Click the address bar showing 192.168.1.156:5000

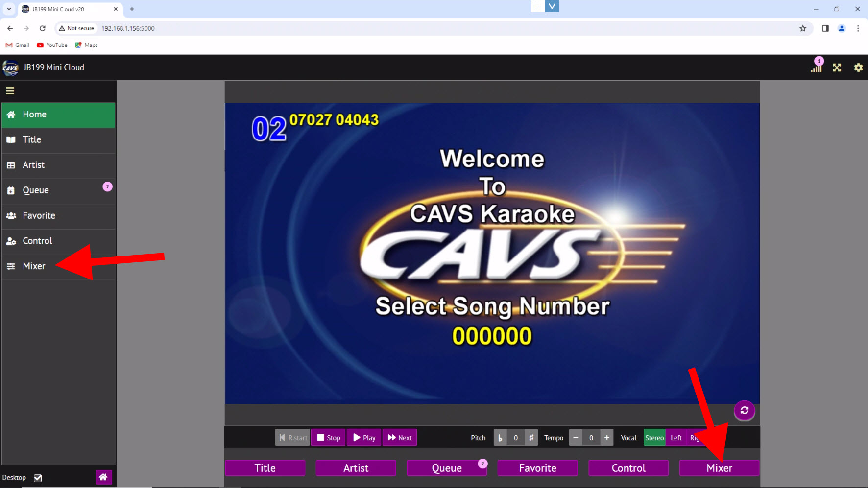(128, 28)
